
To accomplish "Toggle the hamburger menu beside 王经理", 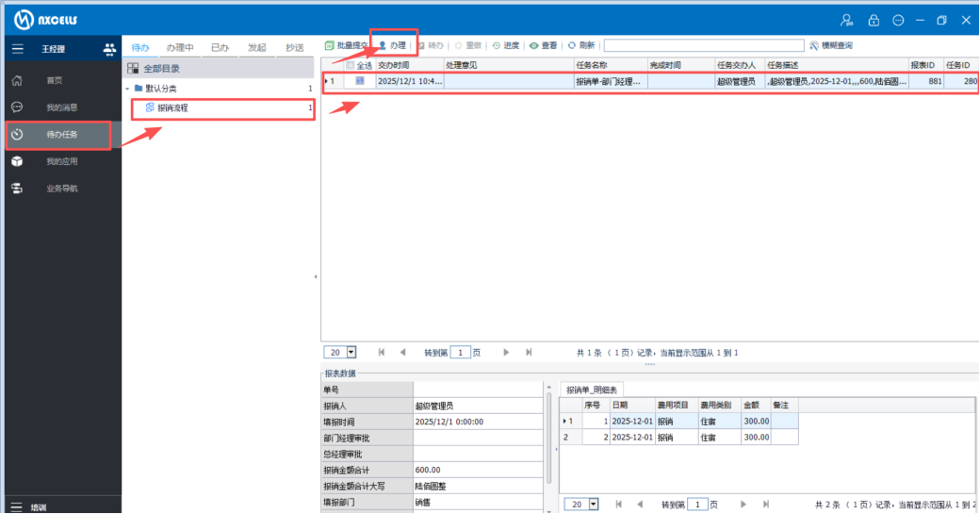I will [17, 48].
